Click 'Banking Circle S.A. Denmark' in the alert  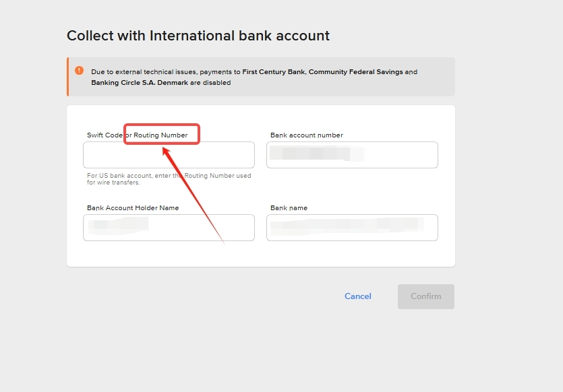pos(139,83)
